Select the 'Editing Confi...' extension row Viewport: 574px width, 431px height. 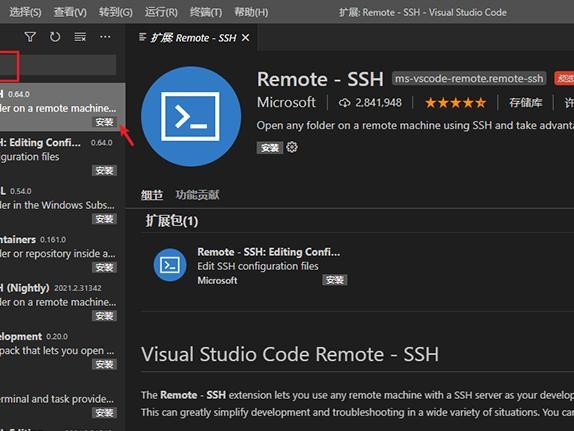tap(62, 156)
